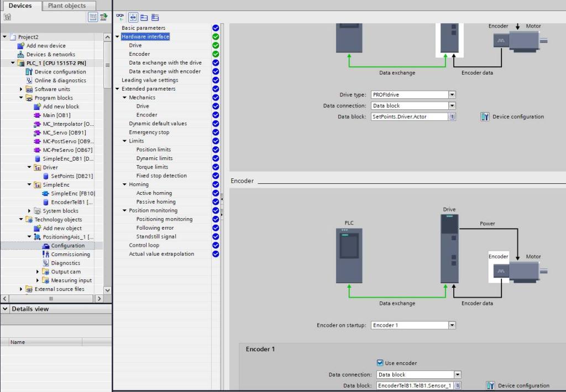Click the function view glasses icon
The height and width of the screenshot is (392, 566).
pyautogui.click(x=120, y=16)
